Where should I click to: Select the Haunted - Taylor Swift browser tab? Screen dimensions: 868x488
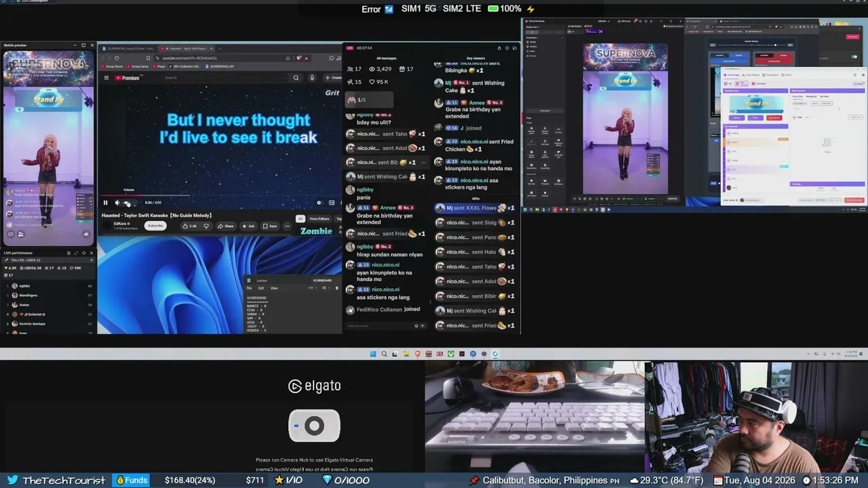coord(186,49)
